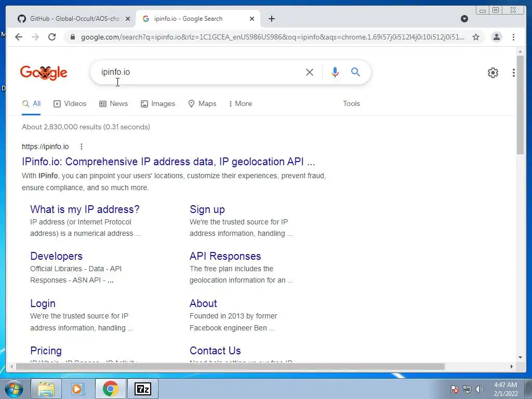
Task: Open the volume speaker tray icon
Action: pyautogui.click(x=480, y=389)
